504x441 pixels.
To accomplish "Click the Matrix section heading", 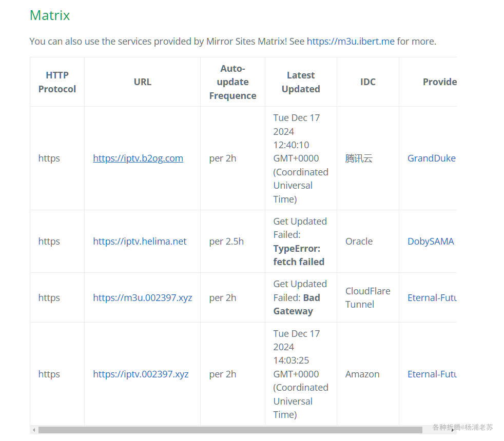I will [x=50, y=15].
